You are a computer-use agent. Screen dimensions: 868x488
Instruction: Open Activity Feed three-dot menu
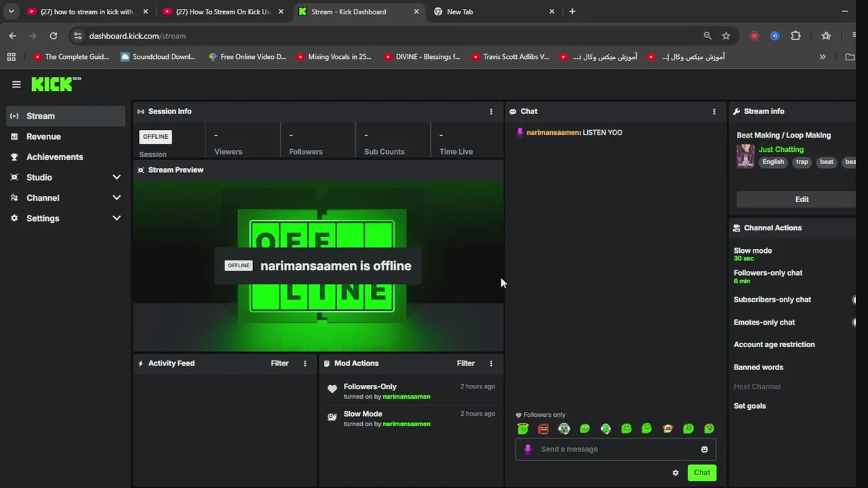[x=304, y=363]
